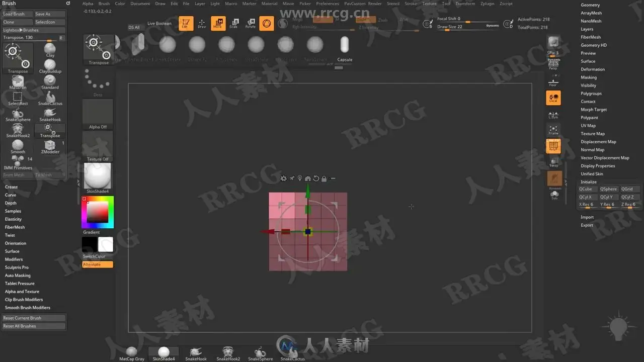Click the Scale transform mode icon
This screenshot has width=644, height=362.
point(234,23)
